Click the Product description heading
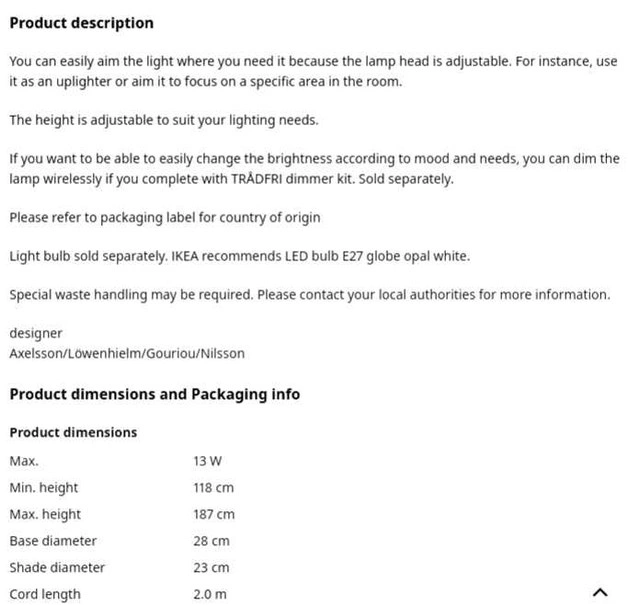 [82, 23]
